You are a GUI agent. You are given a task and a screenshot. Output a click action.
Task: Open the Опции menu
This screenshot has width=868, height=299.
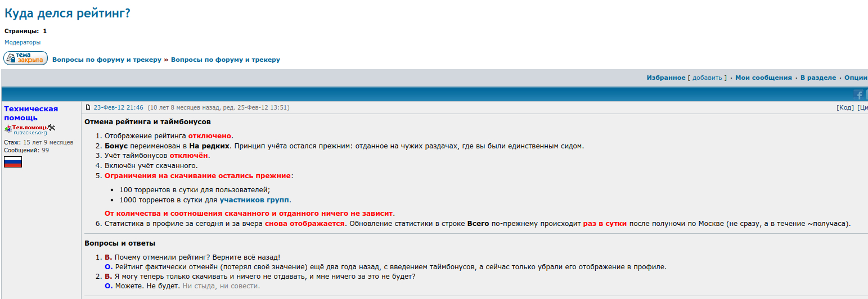pyautogui.click(x=856, y=78)
